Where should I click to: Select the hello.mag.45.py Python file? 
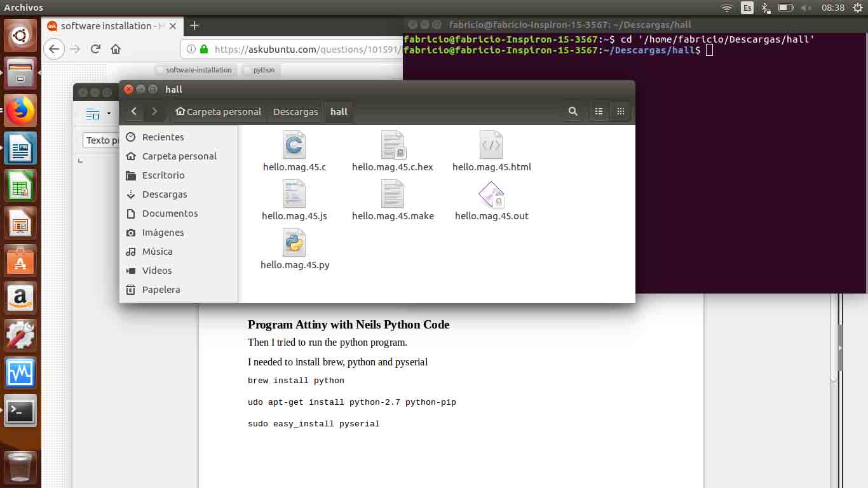point(295,249)
